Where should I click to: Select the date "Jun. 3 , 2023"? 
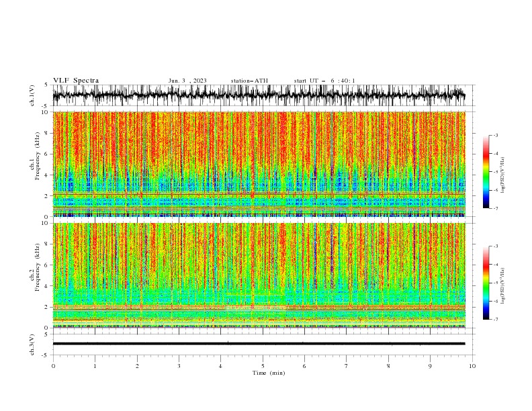pyautogui.click(x=187, y=81)
